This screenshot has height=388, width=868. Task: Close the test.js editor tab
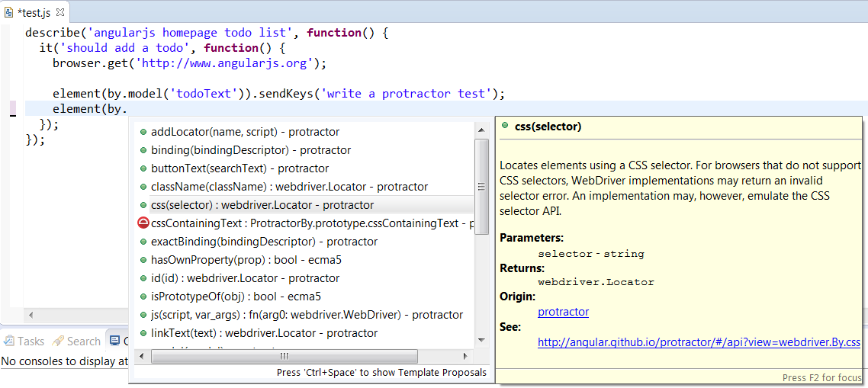point(60,12)
